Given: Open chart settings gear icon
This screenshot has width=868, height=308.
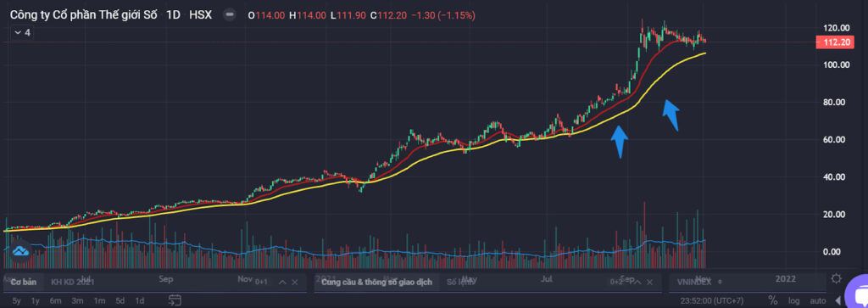Looking at the screenshot, I should (836, 278).
